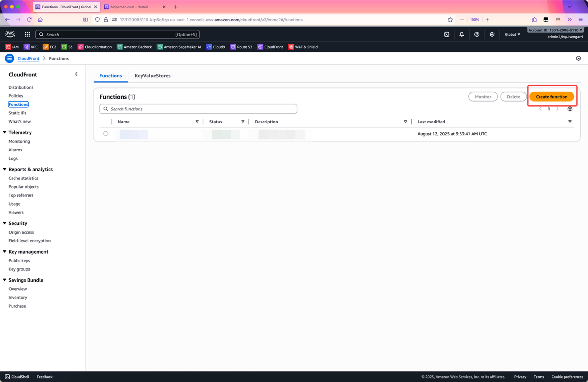Open AWS CloudShell terminal icon in header
Screen dimensions: 588x382
pos(446,34)
